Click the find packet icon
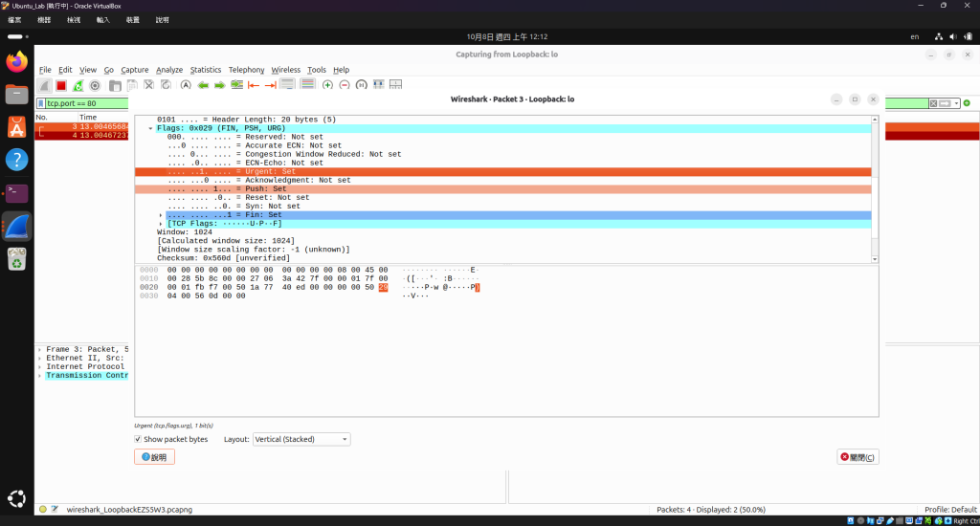This screenshot has height=526, width=980. [186, 85]
